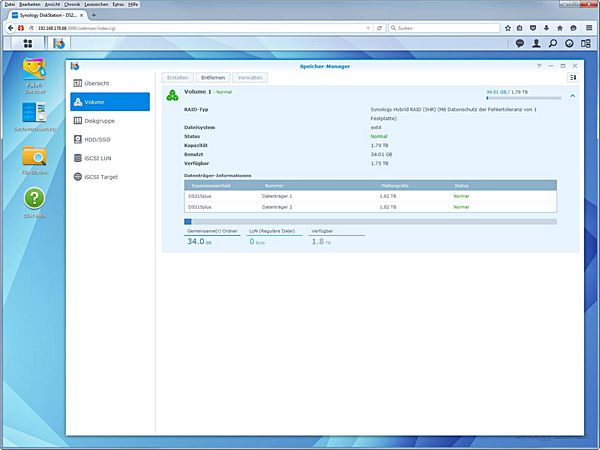Open a new browser tab with plus
This screenshot has height=450, width=600.
tap(94, 15)
